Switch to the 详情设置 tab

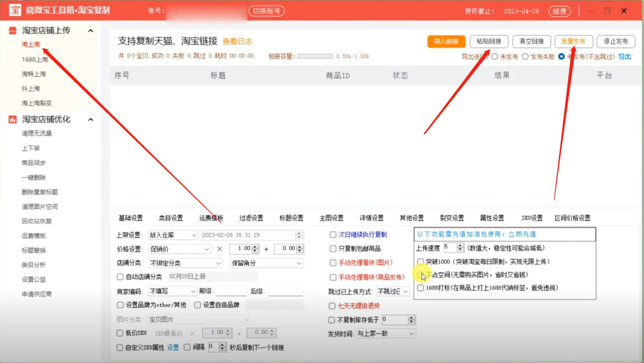[x=371, y=218]
